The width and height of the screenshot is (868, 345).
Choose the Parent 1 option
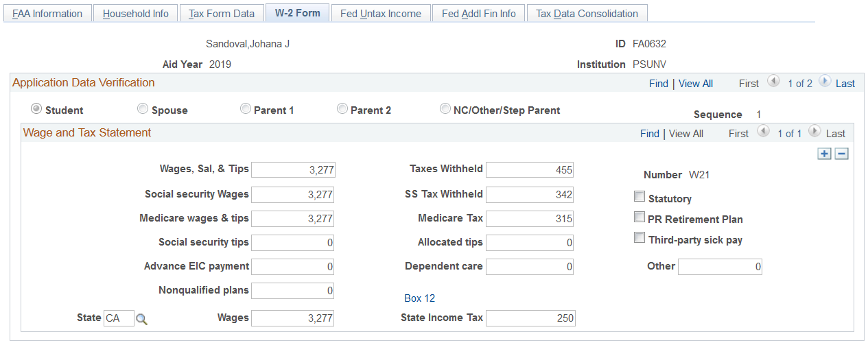pos(245,109)
